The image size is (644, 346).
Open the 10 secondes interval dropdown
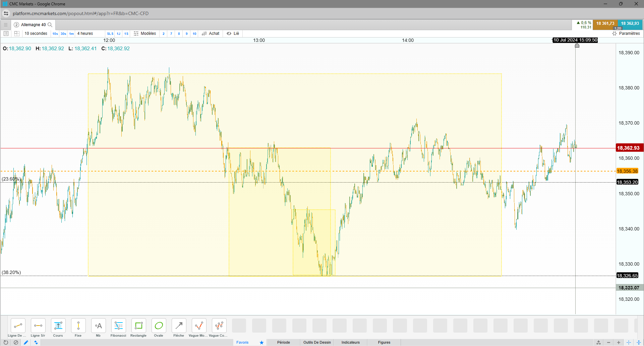click(x=36, y=33)
